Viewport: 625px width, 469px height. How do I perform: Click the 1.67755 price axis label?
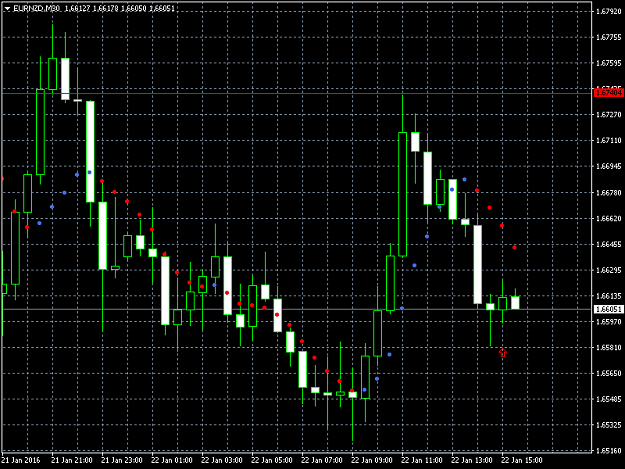(x=609, y=37)
